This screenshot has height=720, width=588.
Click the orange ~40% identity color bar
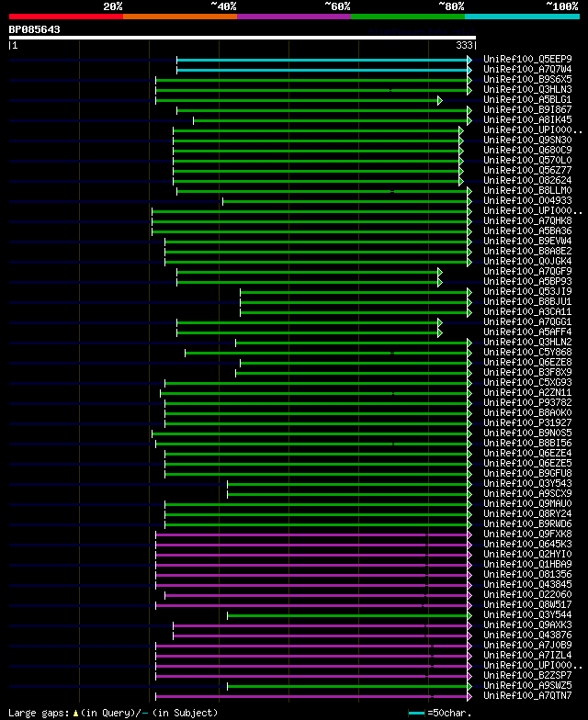point(180,17)
